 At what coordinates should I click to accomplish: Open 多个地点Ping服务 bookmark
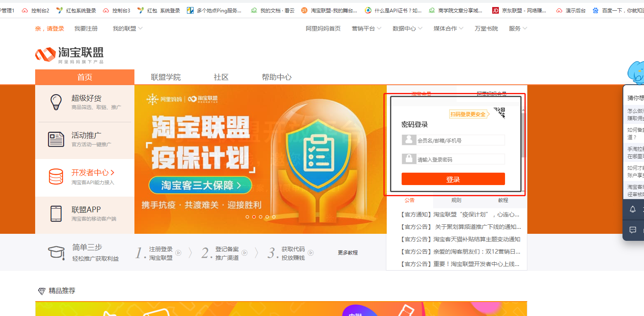(x=214, y=10)
